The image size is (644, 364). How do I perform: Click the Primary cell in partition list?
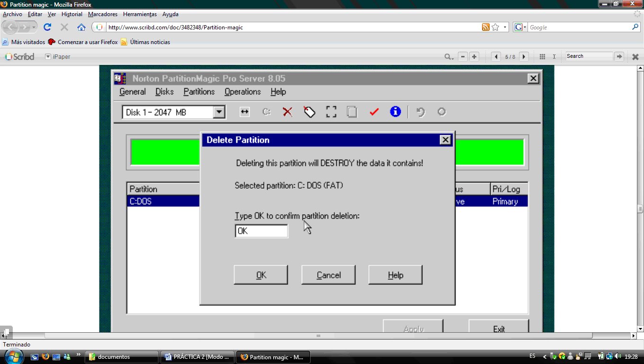505,201
